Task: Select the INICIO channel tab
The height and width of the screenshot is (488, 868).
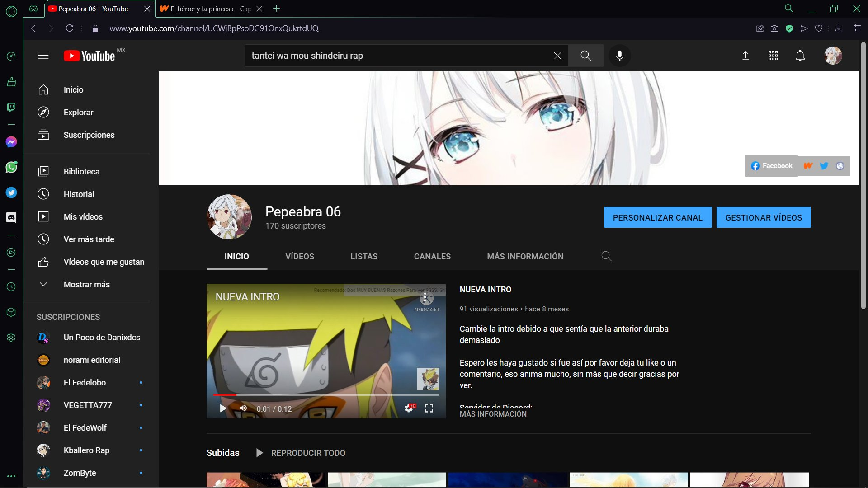Action: 237,257
